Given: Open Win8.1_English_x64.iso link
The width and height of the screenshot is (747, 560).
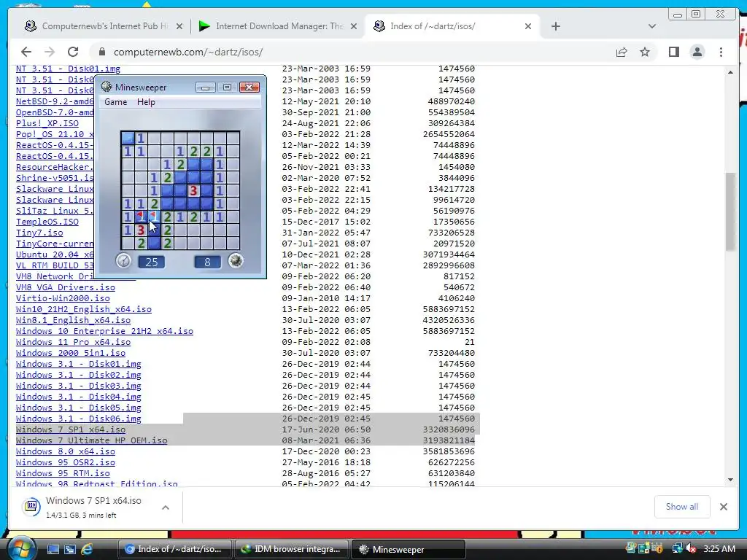Looking at the screenshot, I should pyautogui.click(x=73, y=321).
